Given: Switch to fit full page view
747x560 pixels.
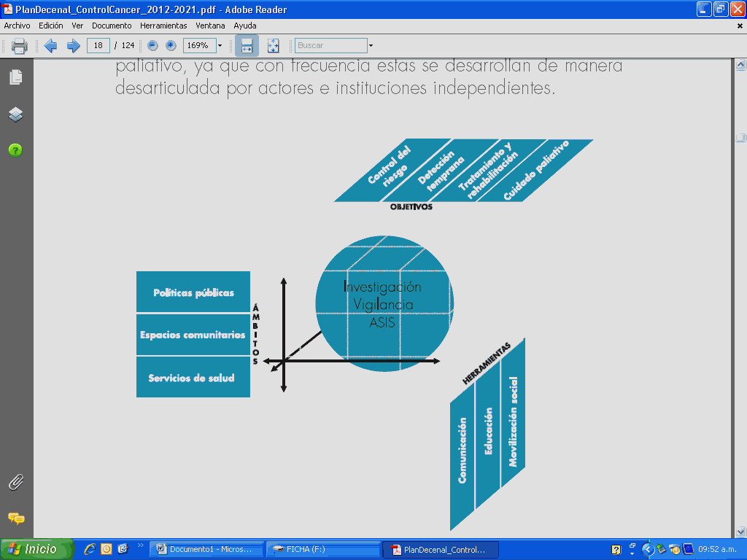Looking at the screenshot, I should tap(274, 45).
